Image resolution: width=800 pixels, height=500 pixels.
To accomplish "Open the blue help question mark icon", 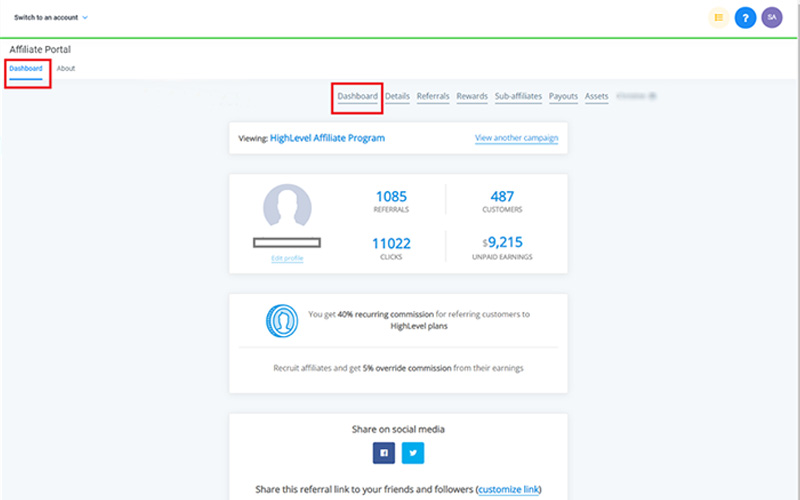I will [x=745, y=18].
